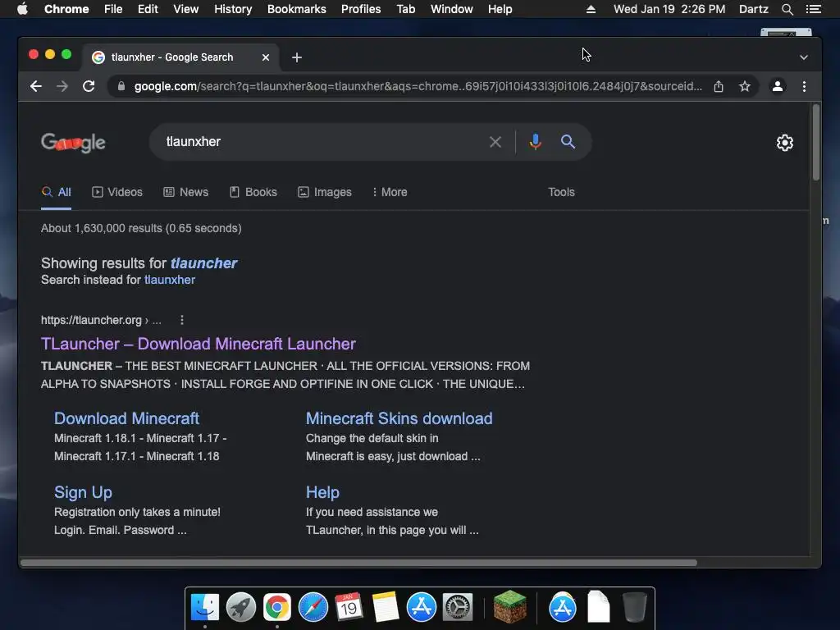The height and width of the screenshot is (630, 840).
Task: Click the date and time in menu bar
Action: click(x=669, y=9)
